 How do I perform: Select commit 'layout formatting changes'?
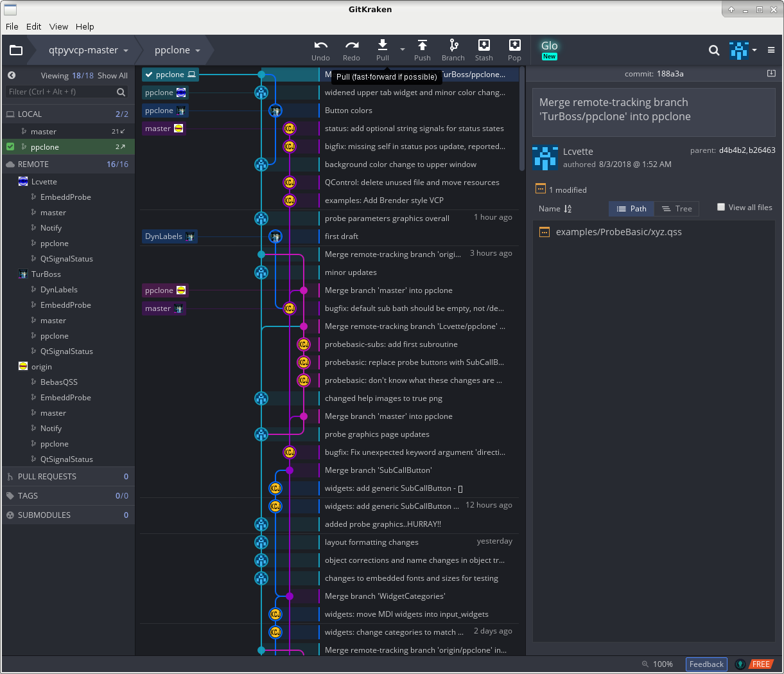(x=371, y=542)
